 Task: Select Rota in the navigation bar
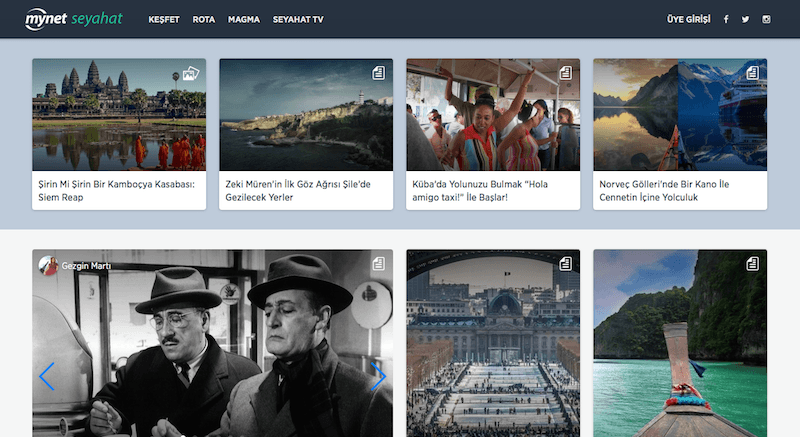pos(204,19)
